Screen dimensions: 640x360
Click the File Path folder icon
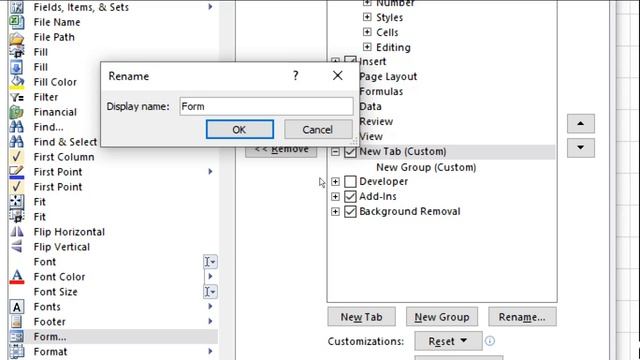16,37
